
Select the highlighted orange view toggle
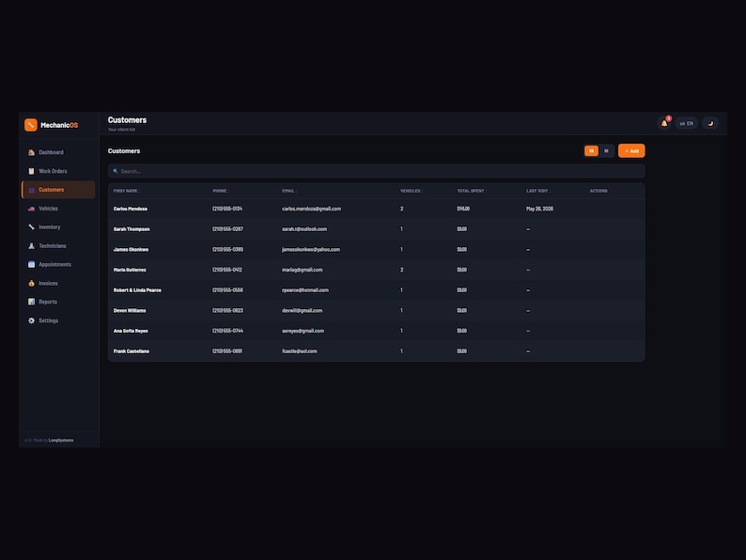point(591,151)
